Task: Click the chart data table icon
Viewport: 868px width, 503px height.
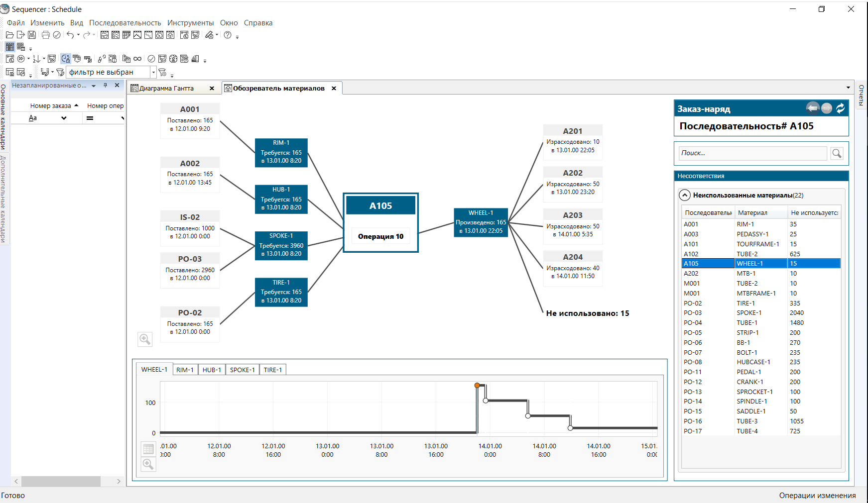Action: 148,449
